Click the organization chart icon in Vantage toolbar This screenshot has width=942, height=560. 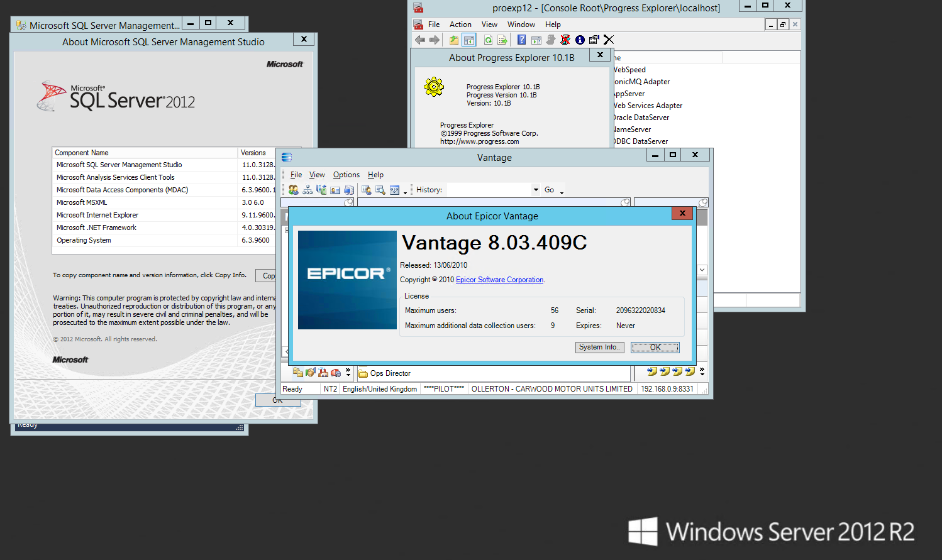pos(308,190)
